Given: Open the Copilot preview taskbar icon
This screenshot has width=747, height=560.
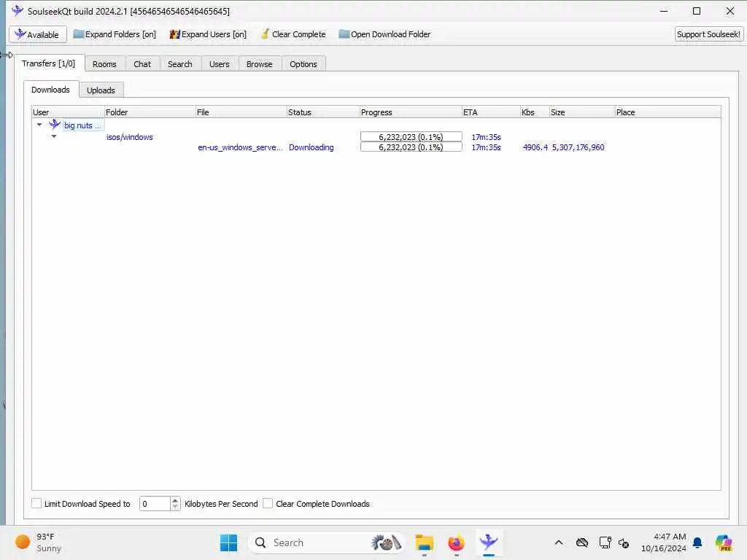Looking at the screenshot, I should (x=724, y=542).
